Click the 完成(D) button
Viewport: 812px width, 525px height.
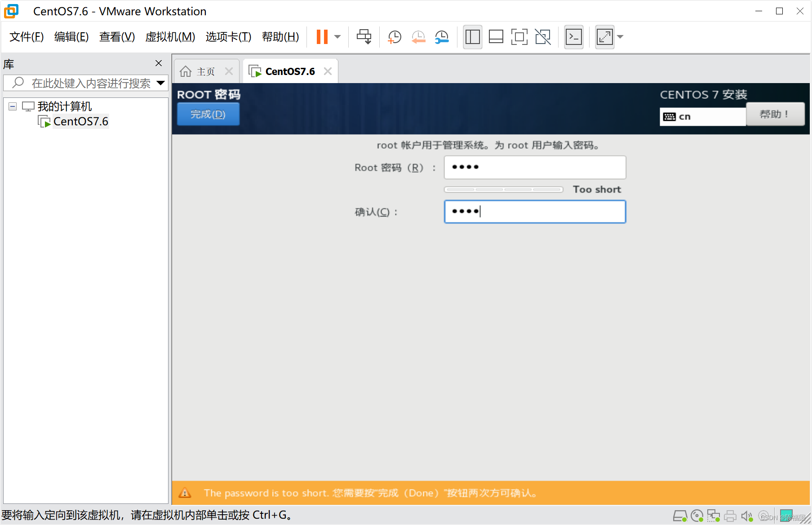(x=208, y=114)
